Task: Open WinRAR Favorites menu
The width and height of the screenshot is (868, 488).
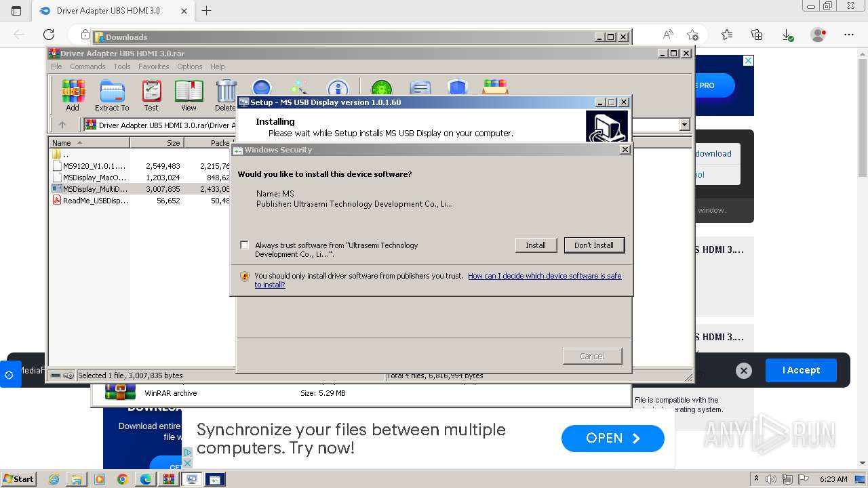Action: click(154, 66)
